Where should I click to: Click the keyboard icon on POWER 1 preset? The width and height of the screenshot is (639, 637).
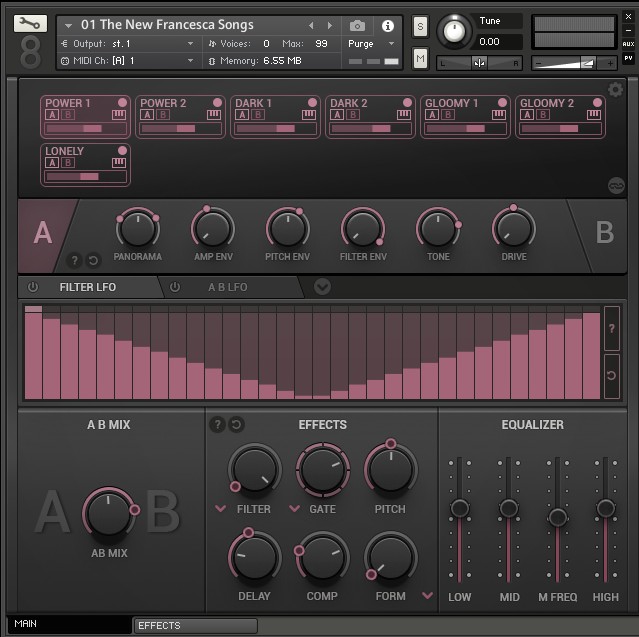tap(119, 115)
